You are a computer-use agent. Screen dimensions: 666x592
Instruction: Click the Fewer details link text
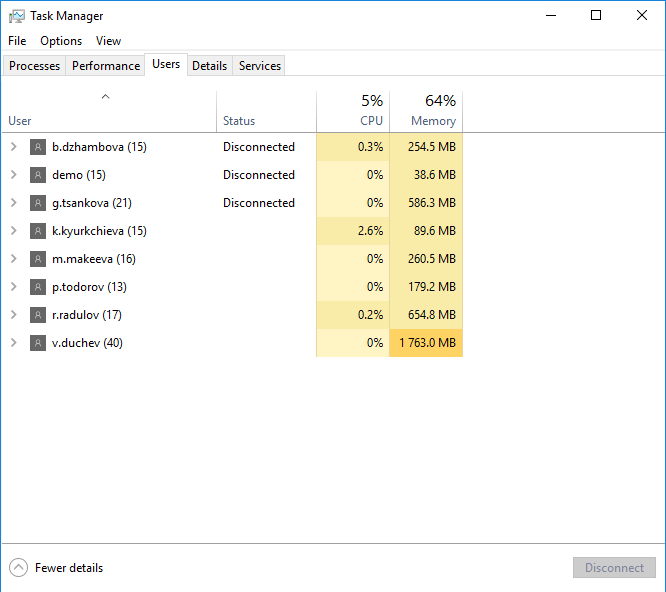pyautogui.click(x=69, y=568)
